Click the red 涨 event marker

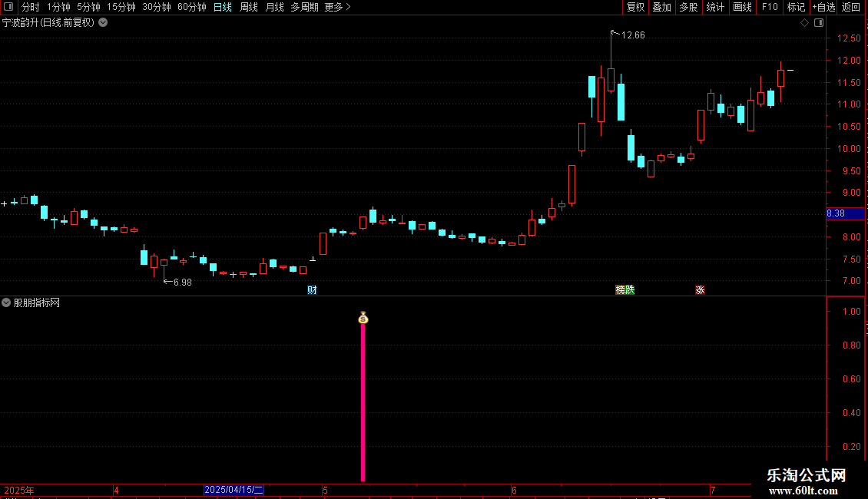click(x=701, y=290)
